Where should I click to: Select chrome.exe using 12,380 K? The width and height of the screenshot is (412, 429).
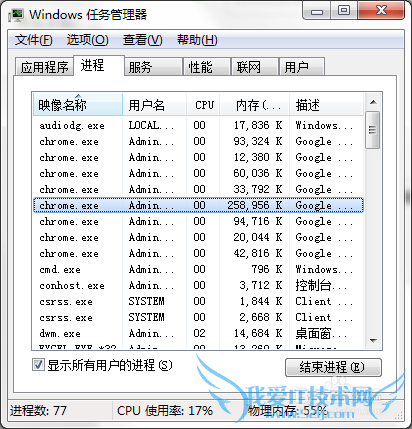(198, 157)
